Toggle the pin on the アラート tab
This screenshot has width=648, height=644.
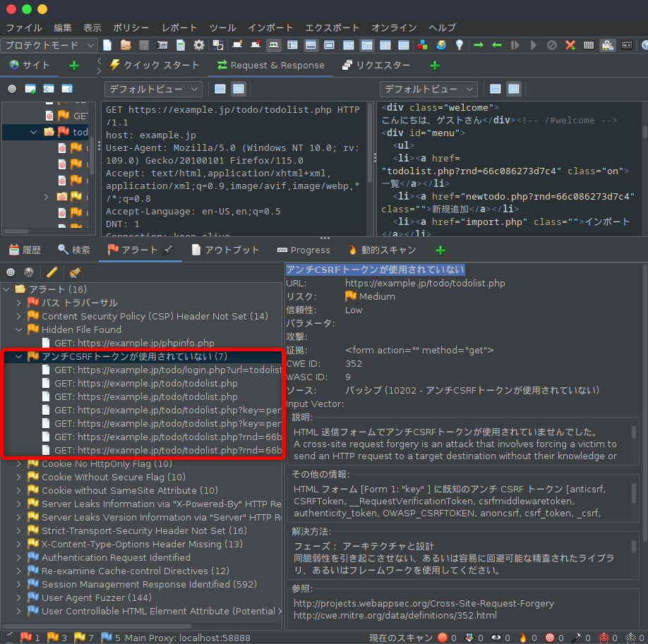coord(168,249)
